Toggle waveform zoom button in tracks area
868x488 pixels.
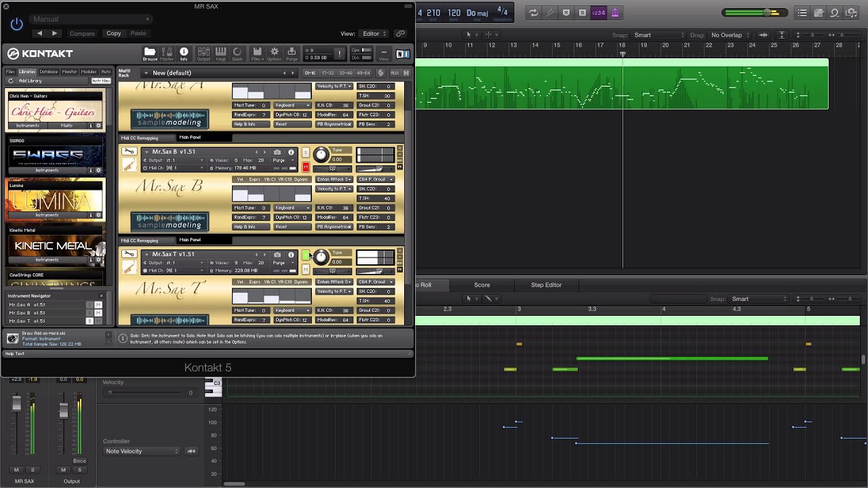(764, 35)
